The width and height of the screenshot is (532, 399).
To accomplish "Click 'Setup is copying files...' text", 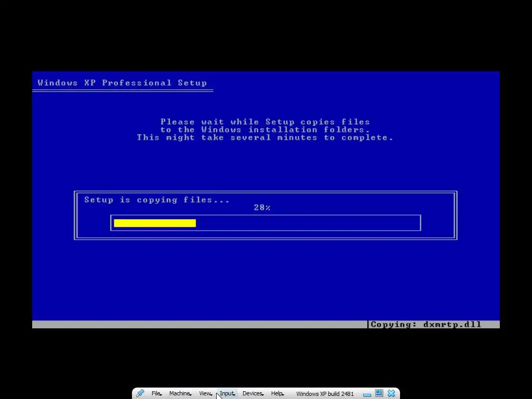I will click(157, 200).
